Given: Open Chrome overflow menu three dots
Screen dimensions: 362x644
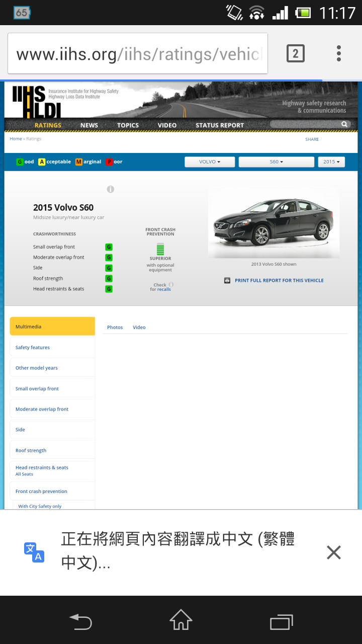Looking at the screenshot, I should [x=339, y=53].
